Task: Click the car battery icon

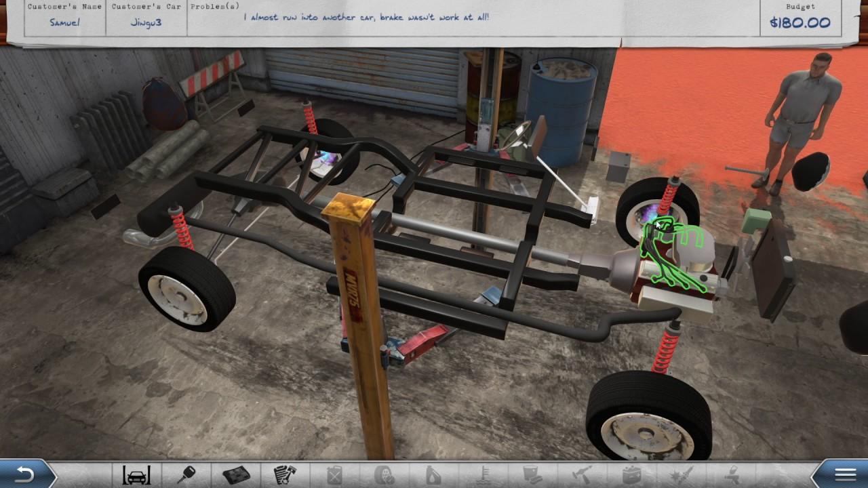Action: point(632,474)
